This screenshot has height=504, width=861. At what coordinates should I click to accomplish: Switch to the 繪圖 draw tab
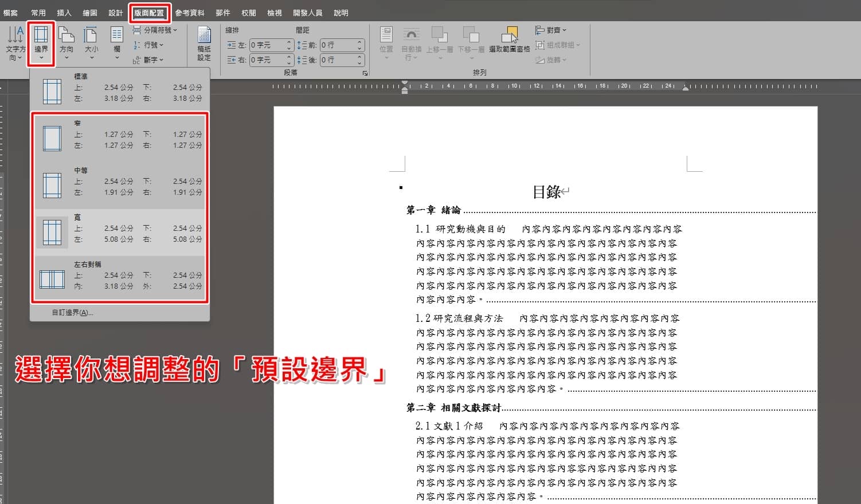[90, 13]
